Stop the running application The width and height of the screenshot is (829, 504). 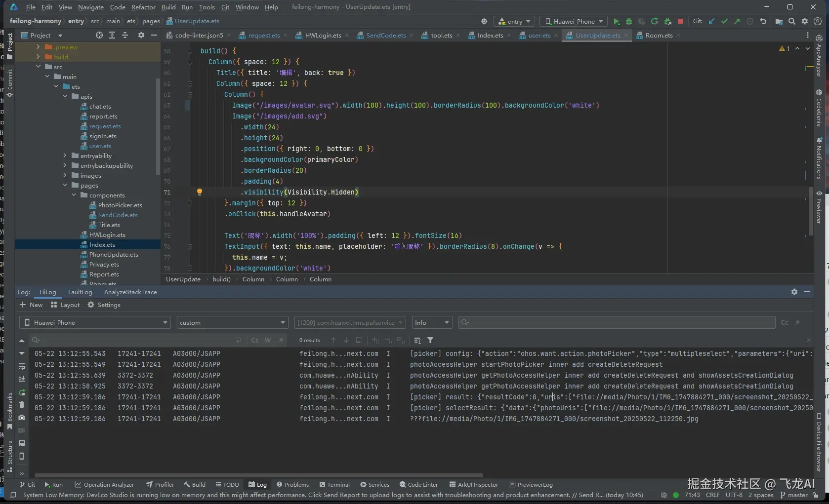click(x=680, y=21)
